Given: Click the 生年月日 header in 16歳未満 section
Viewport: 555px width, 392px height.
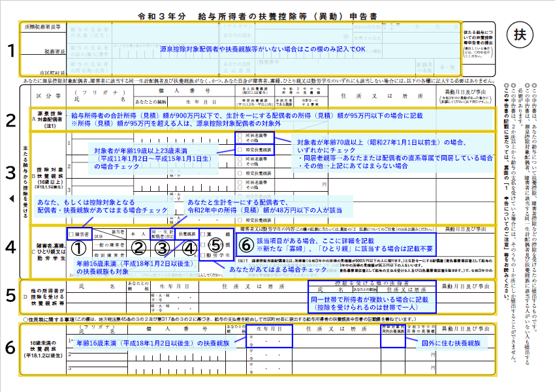Looking at the screenshot, I should coord(270,329).
